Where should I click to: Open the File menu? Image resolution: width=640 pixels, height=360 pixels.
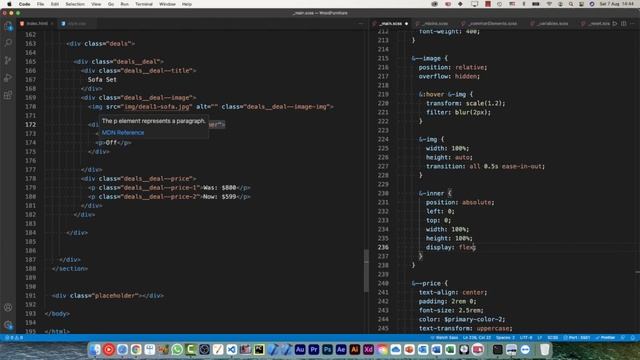tap(40, 4)
